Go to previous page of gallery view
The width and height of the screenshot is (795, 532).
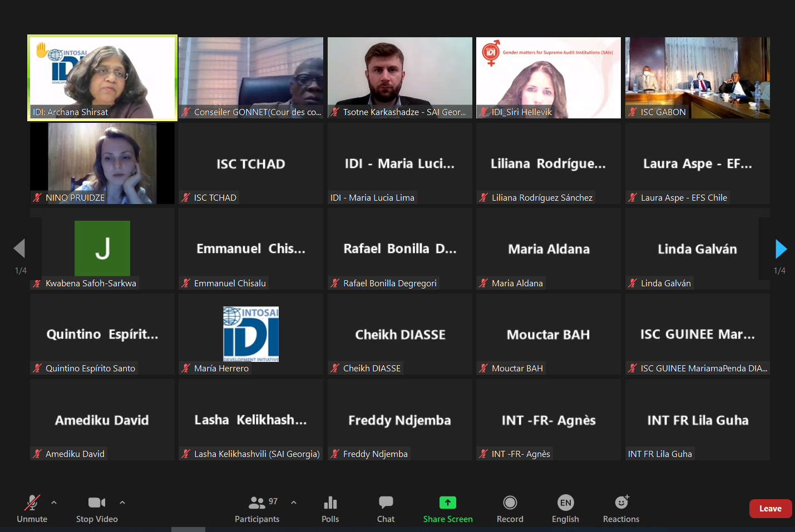tap(19, 248)
